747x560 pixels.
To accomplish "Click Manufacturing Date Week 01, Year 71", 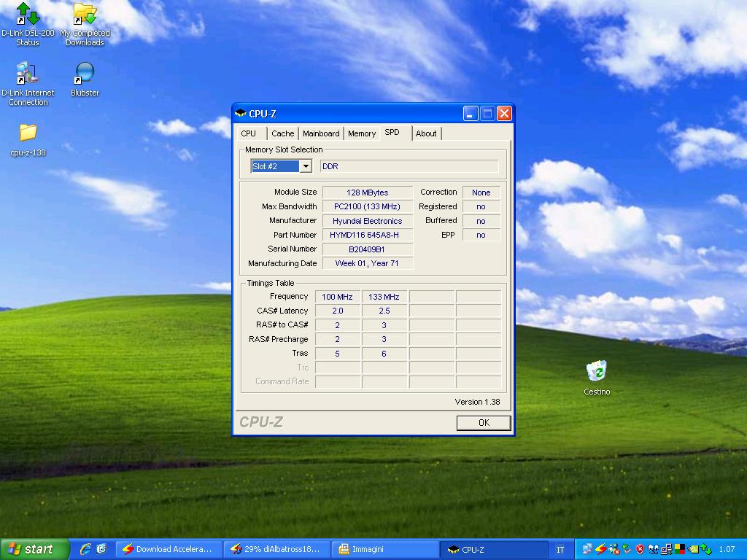I will (368, 263).
